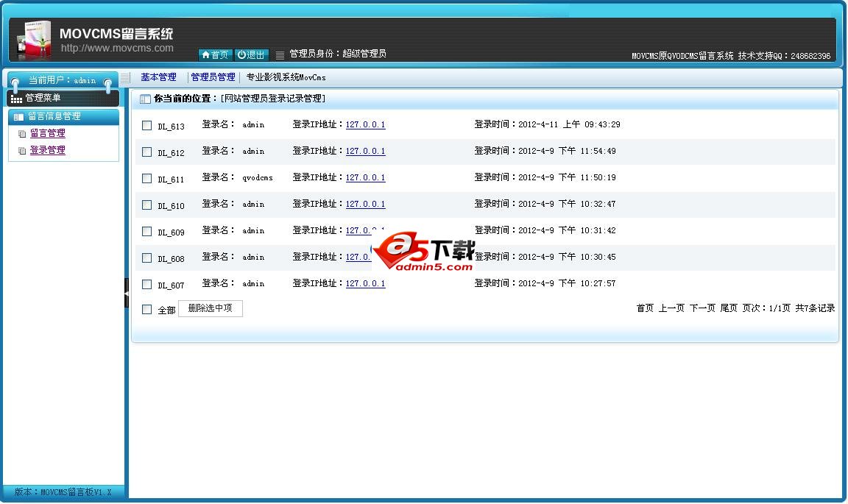Go to 上一页 in pagination
The height and width of the screenshot is (504, 848).
[671, 308]
